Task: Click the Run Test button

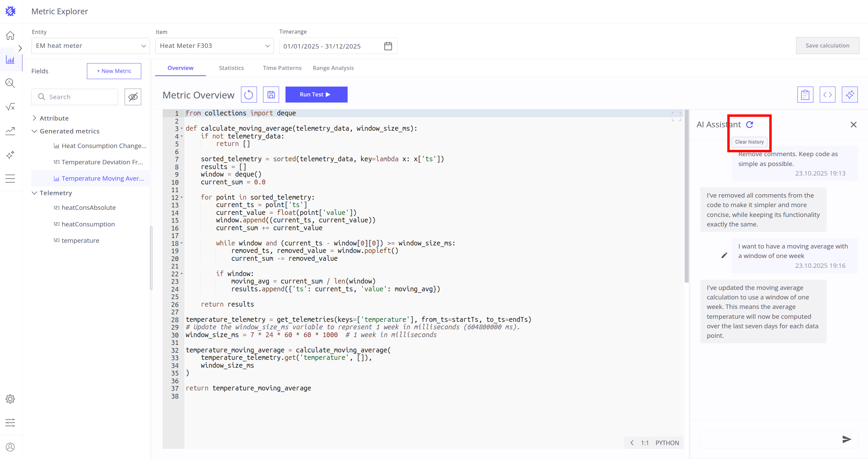Action: [316, 94]
